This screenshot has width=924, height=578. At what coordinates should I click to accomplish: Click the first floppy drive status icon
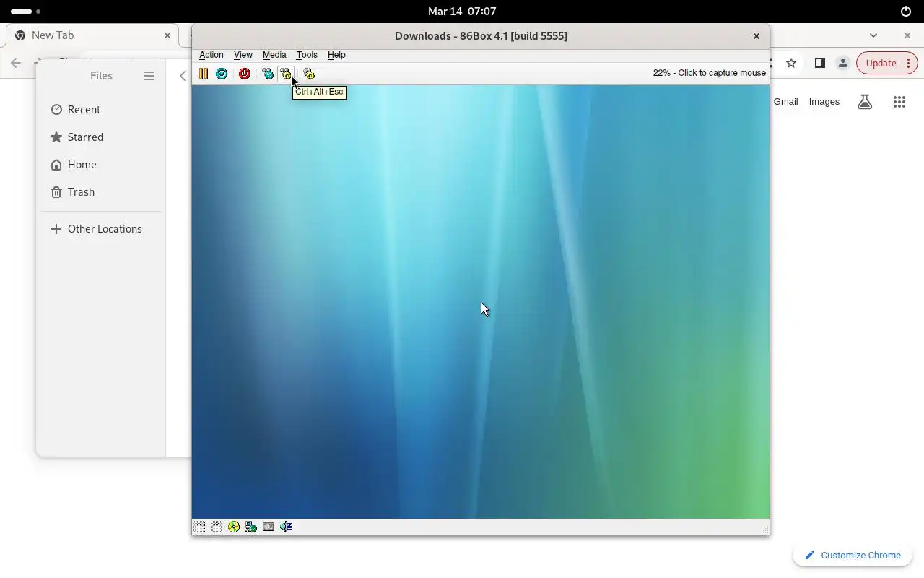point(199,527)
